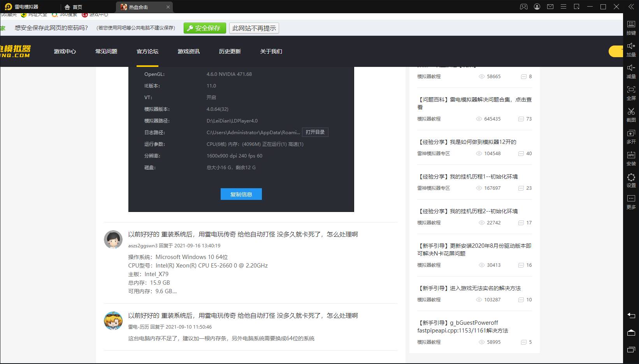Click the blue 复制信息 button
The image size is (639, 364).
click(x=241, y=194)
